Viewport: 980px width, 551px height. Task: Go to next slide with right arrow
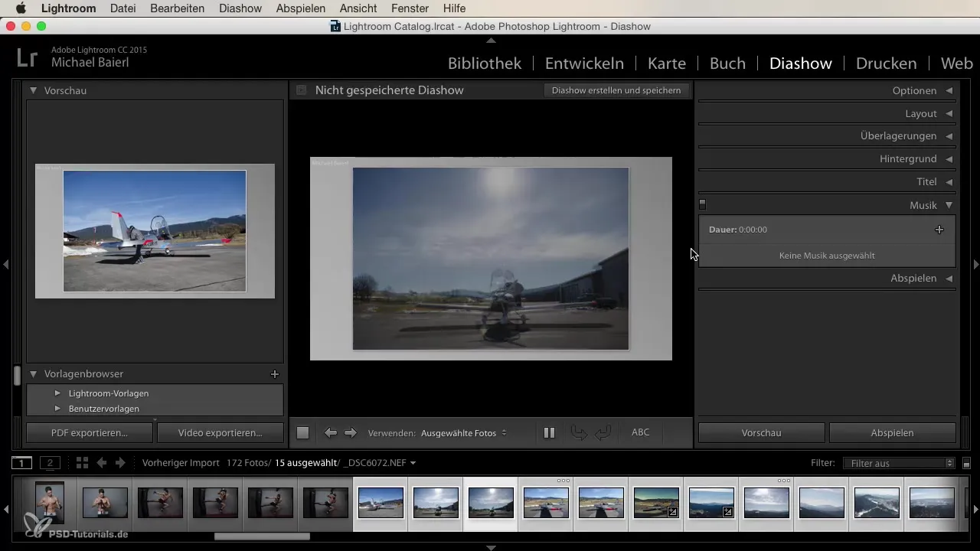click(351, 433)
